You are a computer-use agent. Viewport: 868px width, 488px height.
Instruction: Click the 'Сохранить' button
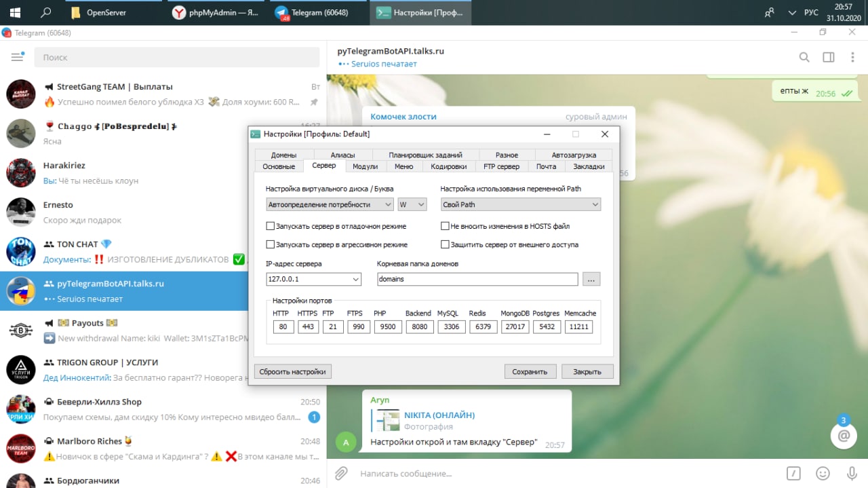530,371
